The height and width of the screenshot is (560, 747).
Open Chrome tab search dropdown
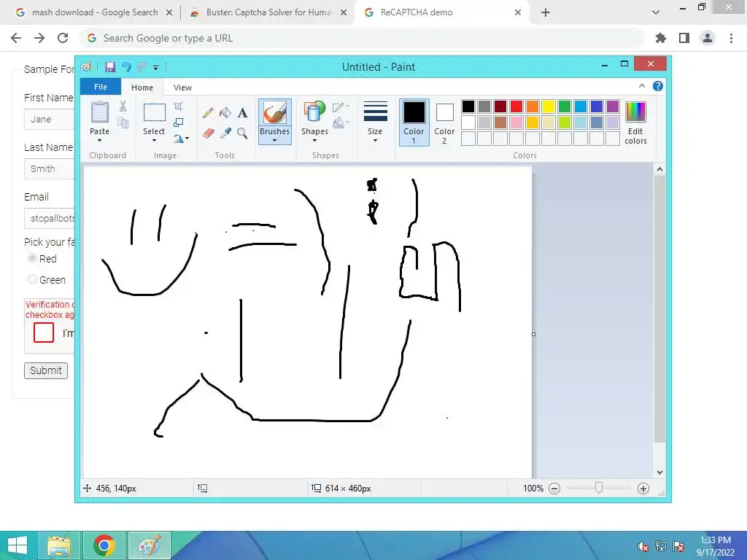[656, 12]
